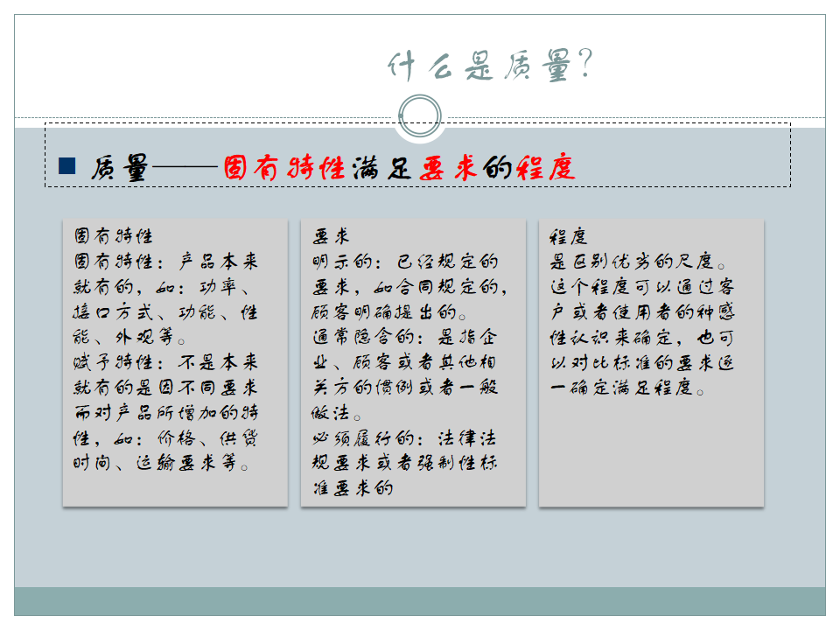Click the circular ornament below the title
This screenshot has width=840, height=630.
pyautogui.click(x=420, y=116)
